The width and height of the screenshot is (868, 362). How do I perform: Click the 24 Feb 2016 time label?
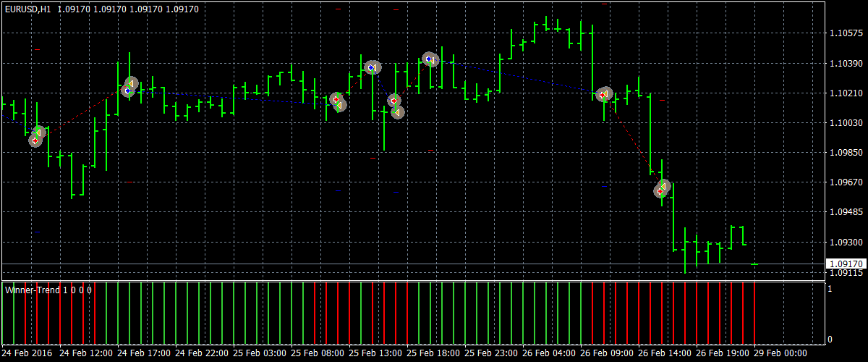click(27, 353)
